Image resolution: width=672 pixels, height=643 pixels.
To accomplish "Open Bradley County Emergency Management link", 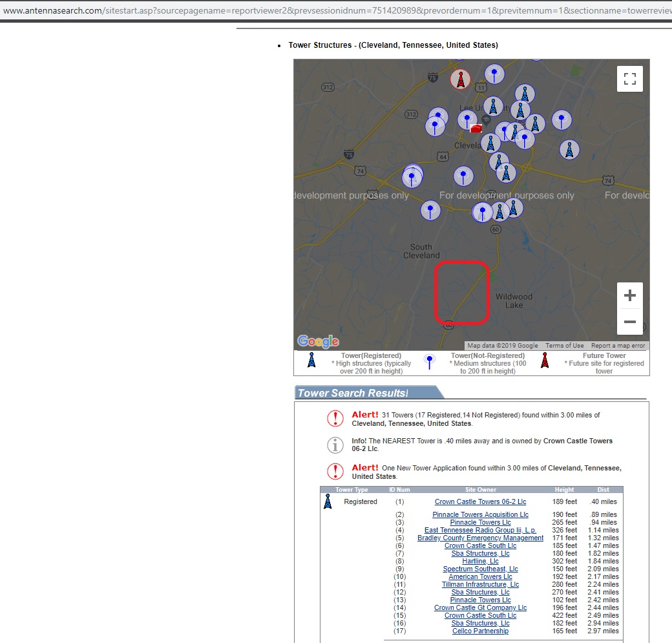I will [481, 538].
